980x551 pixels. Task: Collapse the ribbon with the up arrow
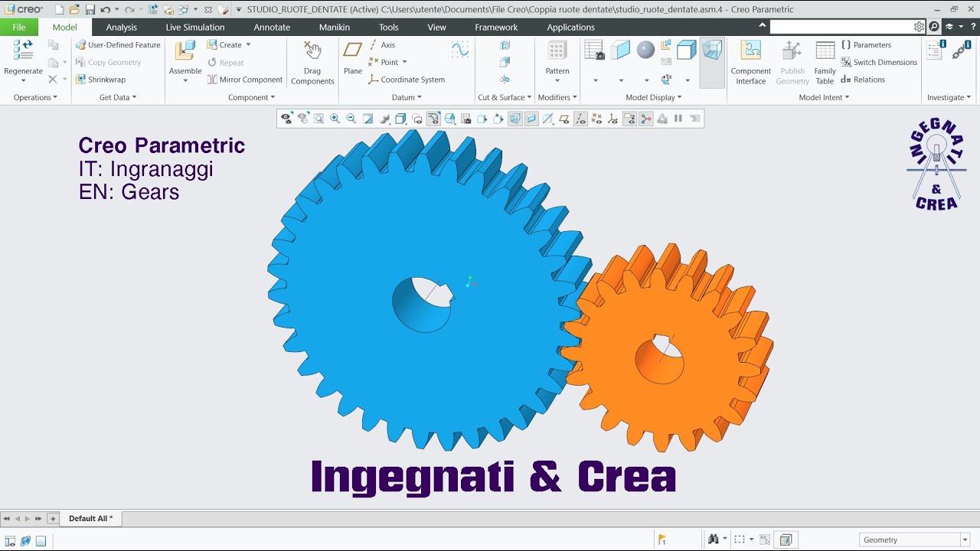tap(762, 25)
